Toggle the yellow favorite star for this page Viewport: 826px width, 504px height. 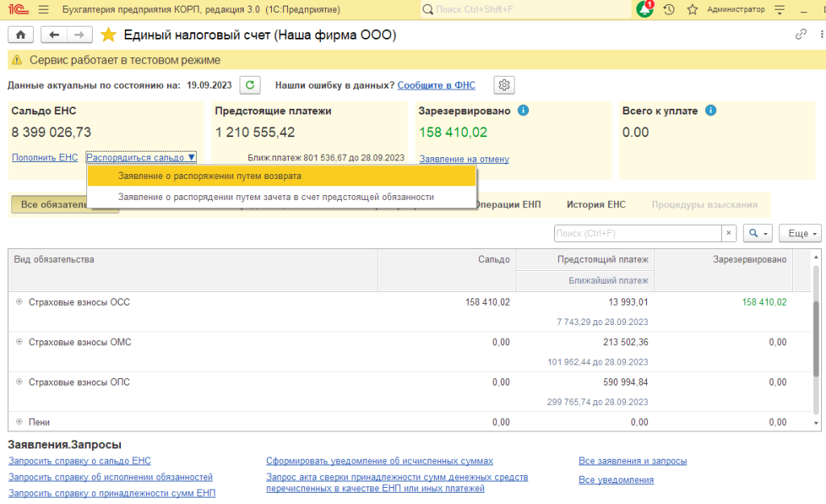tap(108, 35)
